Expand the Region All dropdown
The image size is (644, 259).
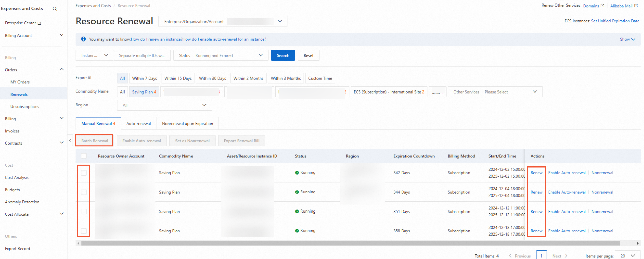164,105
